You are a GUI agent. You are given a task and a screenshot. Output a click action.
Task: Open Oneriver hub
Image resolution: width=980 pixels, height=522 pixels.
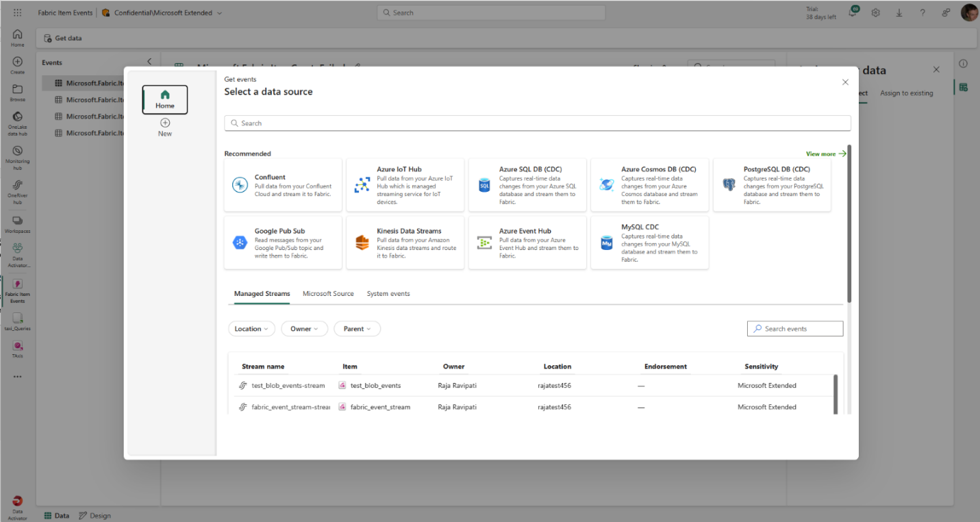click(x=17, y=192)
